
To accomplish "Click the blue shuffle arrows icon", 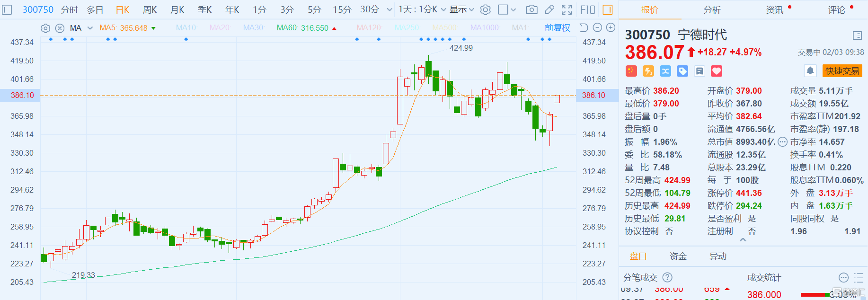I will point(665,71).
